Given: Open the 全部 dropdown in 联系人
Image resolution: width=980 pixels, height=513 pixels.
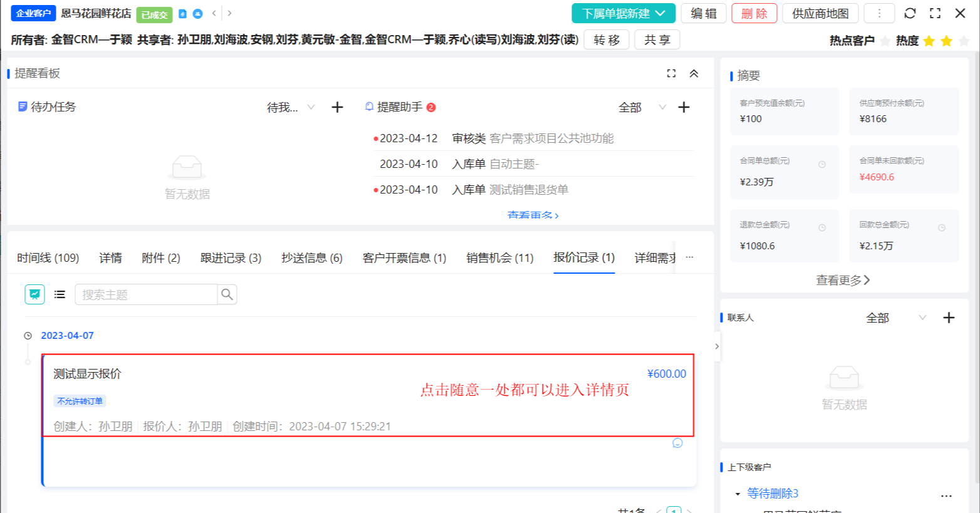Looking at the screenshot, I should click(x=896, y=318).
